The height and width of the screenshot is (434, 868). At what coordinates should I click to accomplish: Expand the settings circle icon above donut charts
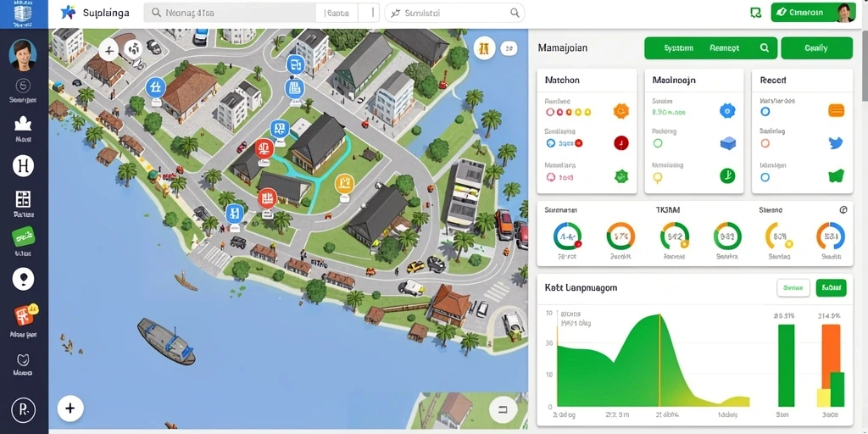[843, 210]
